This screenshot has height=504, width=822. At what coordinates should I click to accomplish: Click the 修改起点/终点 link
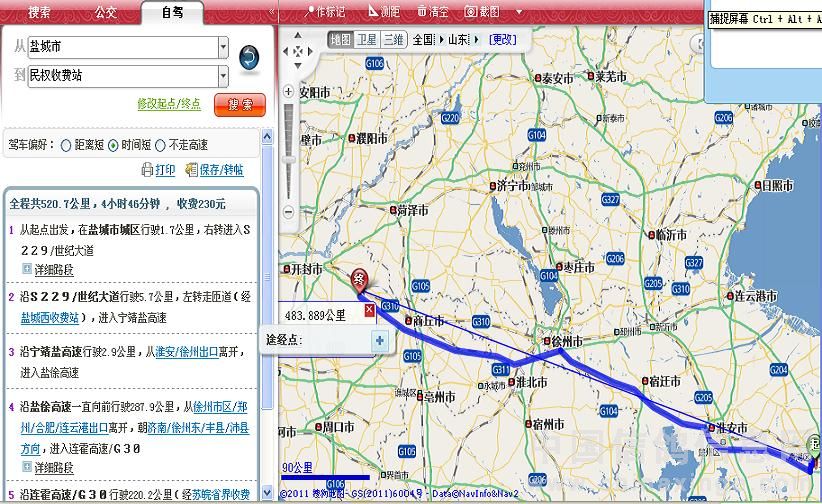pos(169,104)
